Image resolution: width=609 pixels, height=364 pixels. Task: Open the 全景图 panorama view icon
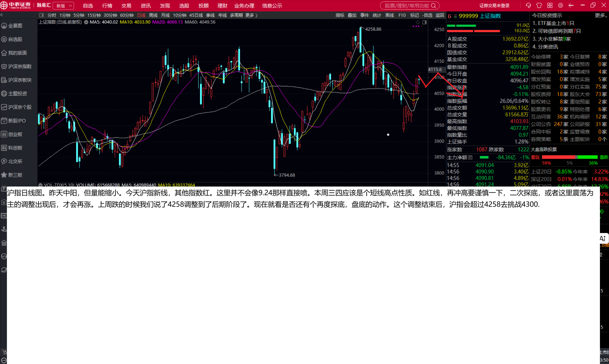point(4,26)
